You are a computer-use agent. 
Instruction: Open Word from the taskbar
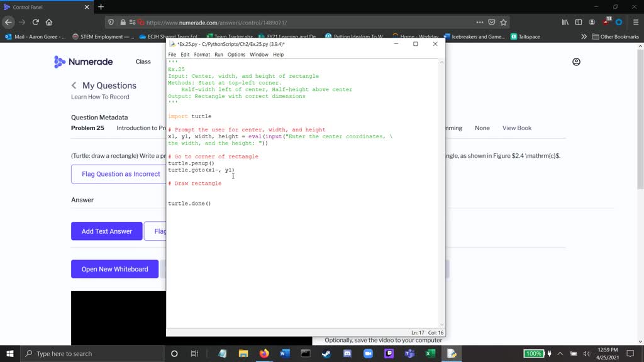[285, 354]
